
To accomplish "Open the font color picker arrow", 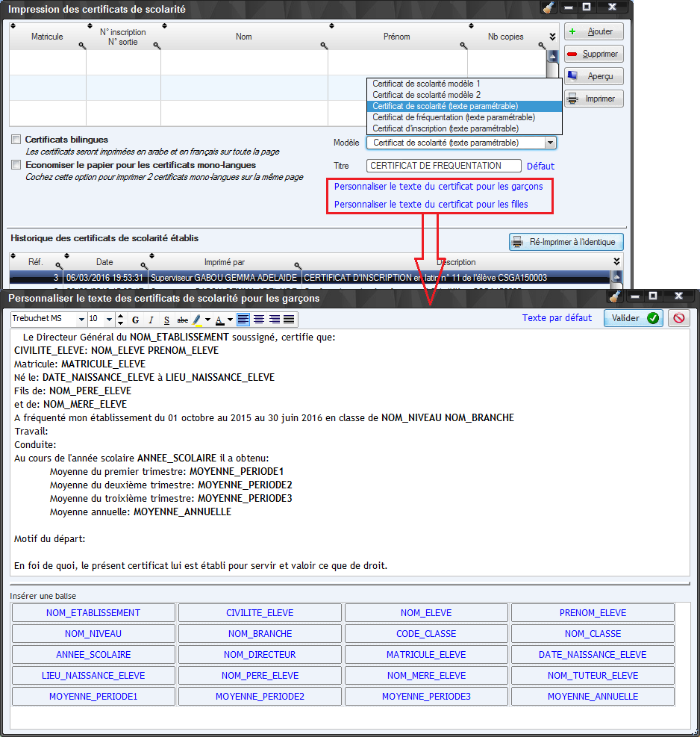I will click(x=231, y=320).
